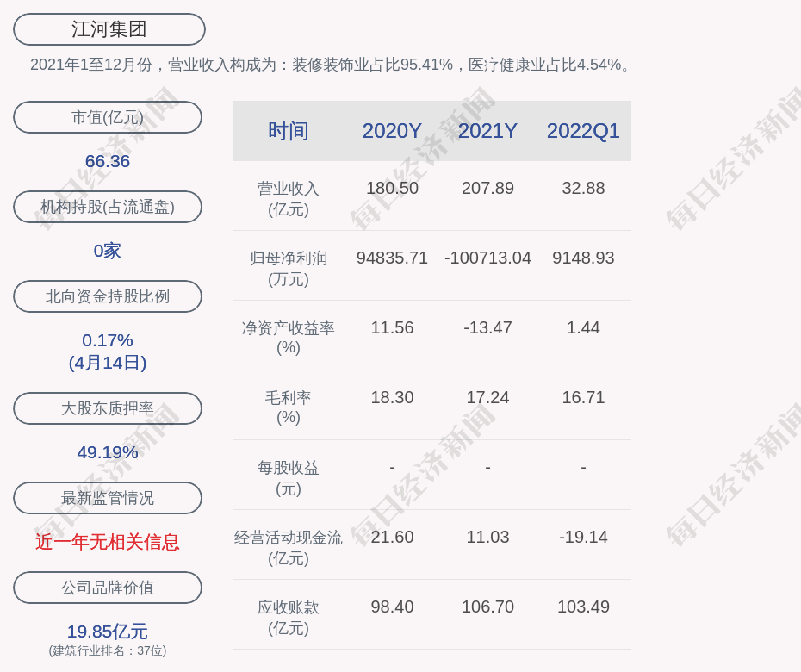Select receivables value 103.49
801x672 pixels.
point(583,607)
